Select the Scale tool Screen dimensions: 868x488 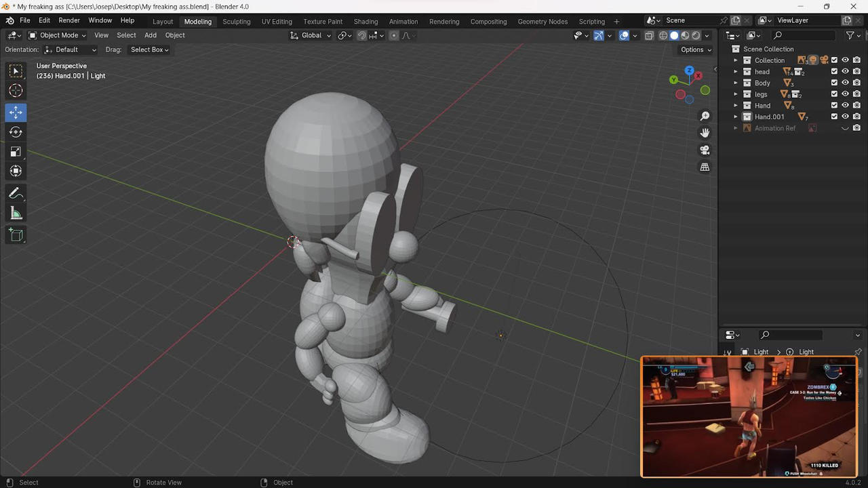click(16, 152)
